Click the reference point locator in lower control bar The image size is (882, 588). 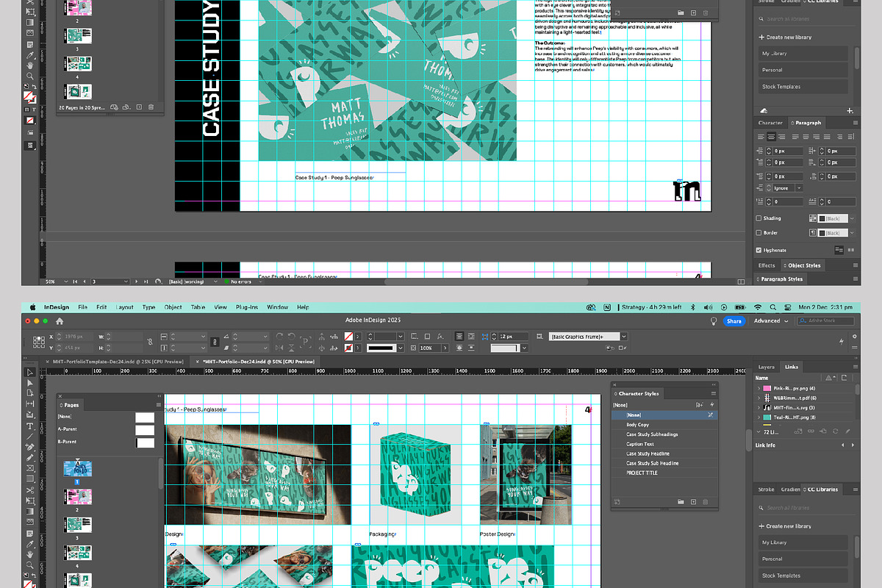(x=37, y=342)
